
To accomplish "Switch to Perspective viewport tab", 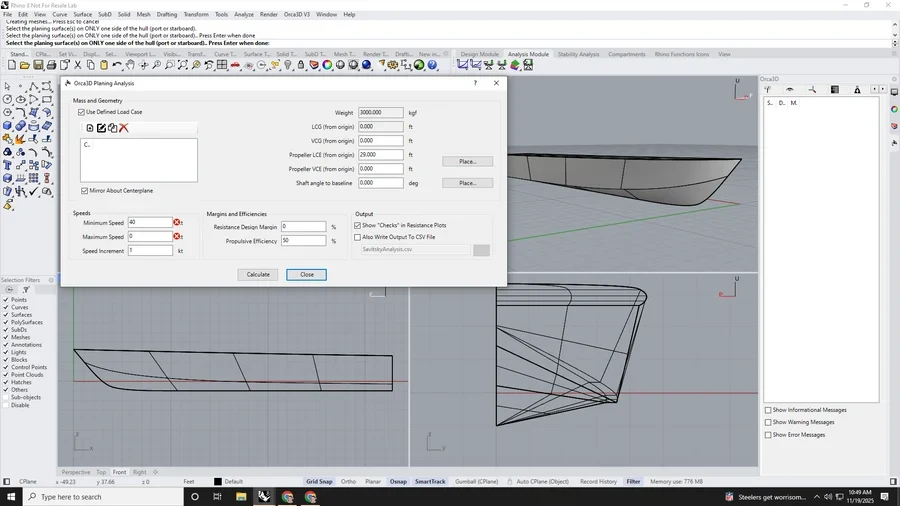I will point(76,472).
